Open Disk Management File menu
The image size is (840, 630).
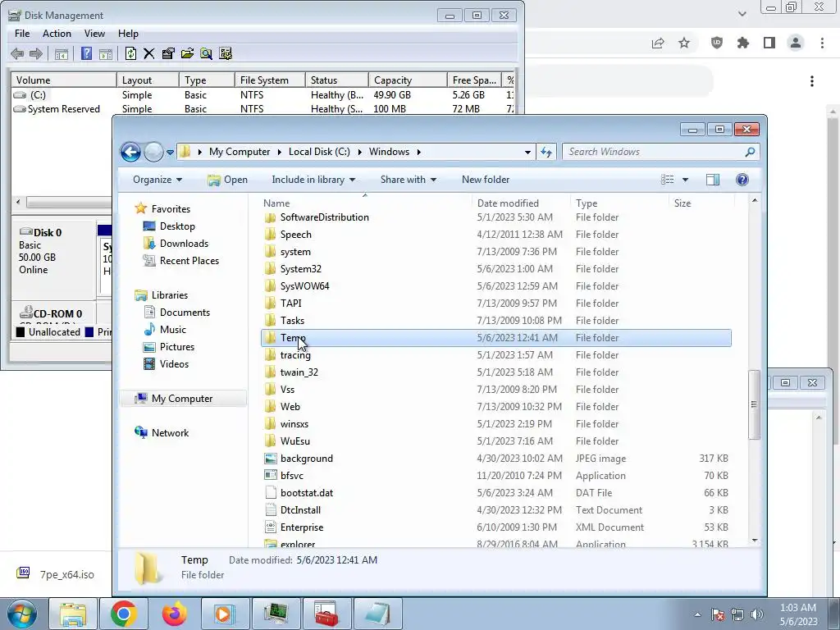point(22,33)
